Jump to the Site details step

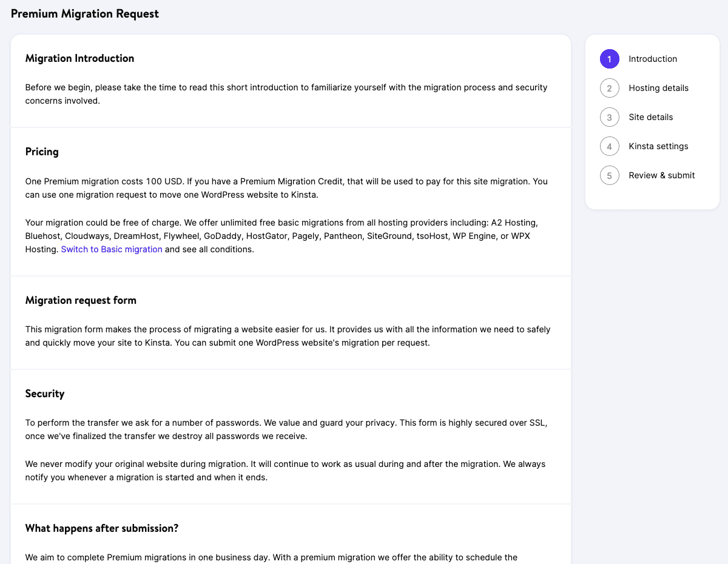[x=651, y=117]
